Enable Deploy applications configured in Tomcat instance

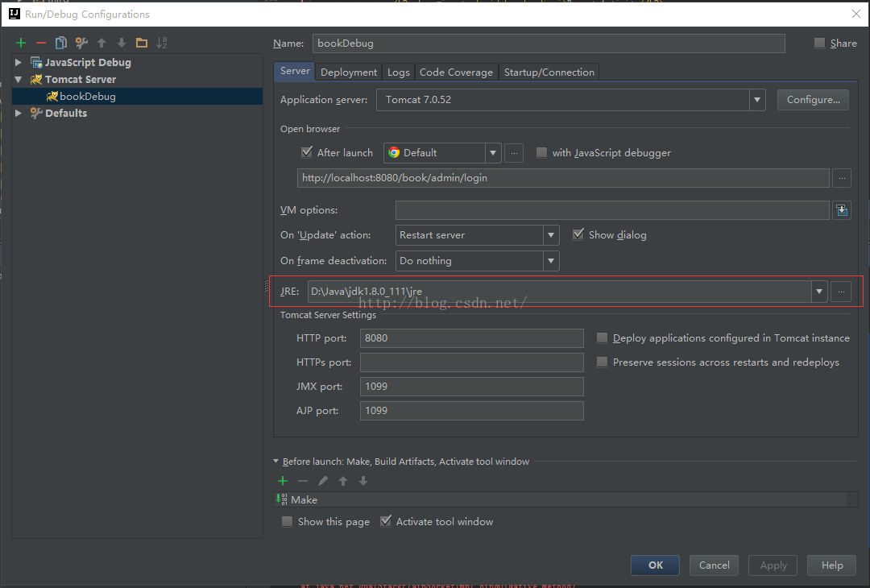[602, 337]
